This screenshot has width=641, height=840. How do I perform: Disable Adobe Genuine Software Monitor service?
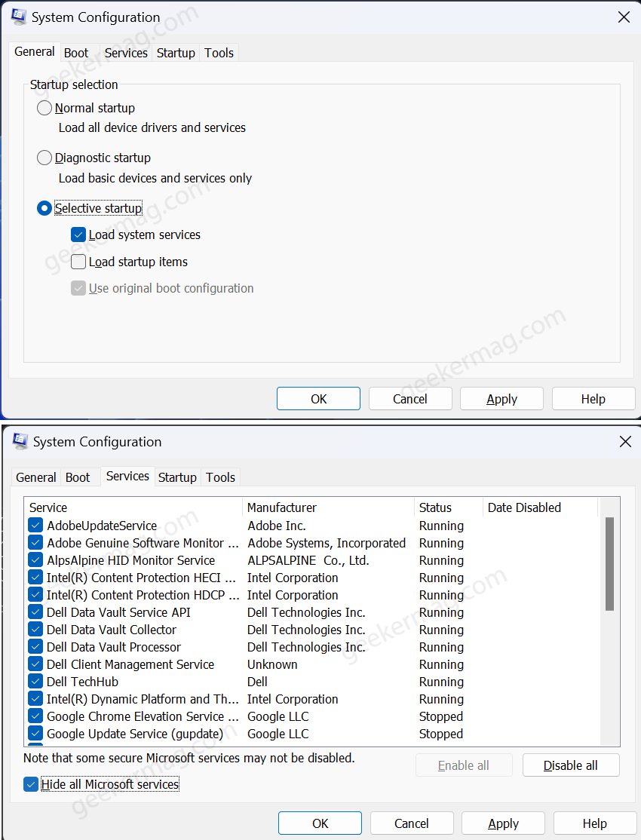pos(35,543)
